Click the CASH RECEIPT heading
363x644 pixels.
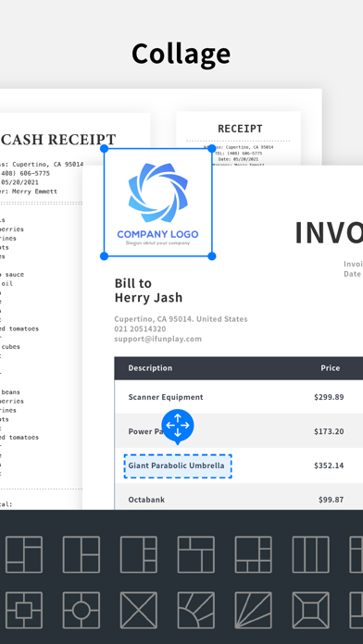coord(58,140)
